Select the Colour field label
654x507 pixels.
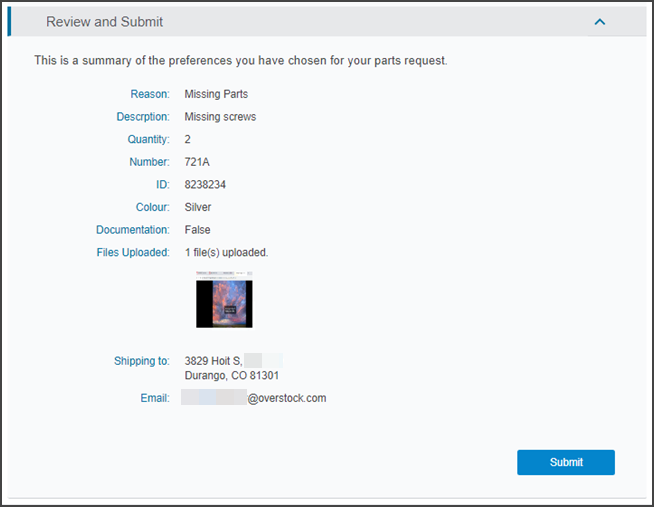click(152, 207)
